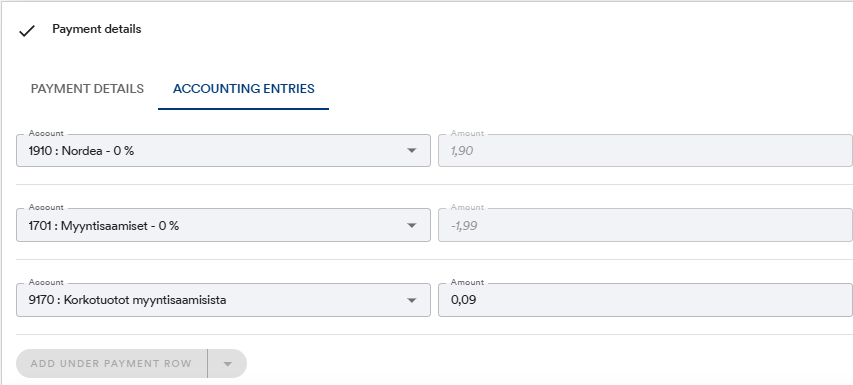
Task: Click the checkmark icon beside Payment details
Action: click(x=27, y=31)
